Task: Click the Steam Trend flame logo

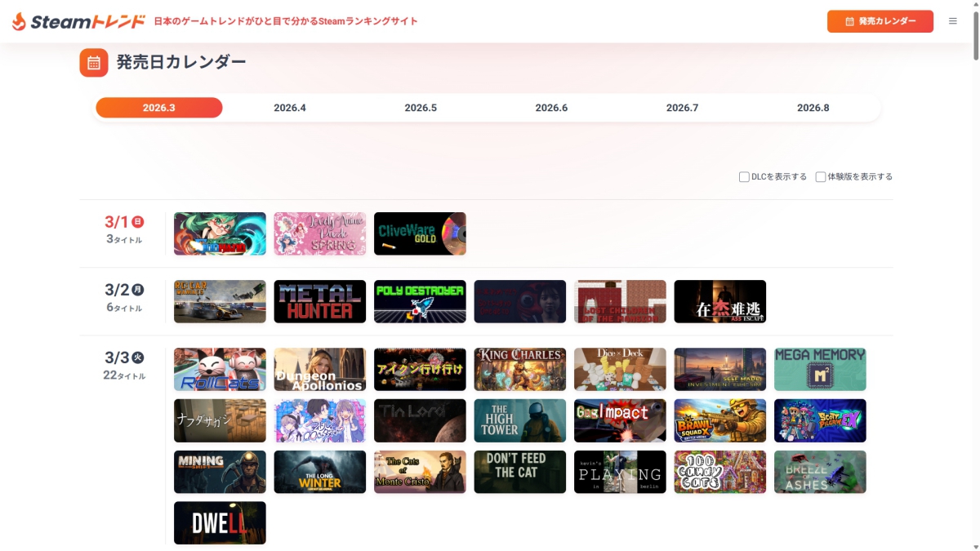Action: (x=19, y=21)
